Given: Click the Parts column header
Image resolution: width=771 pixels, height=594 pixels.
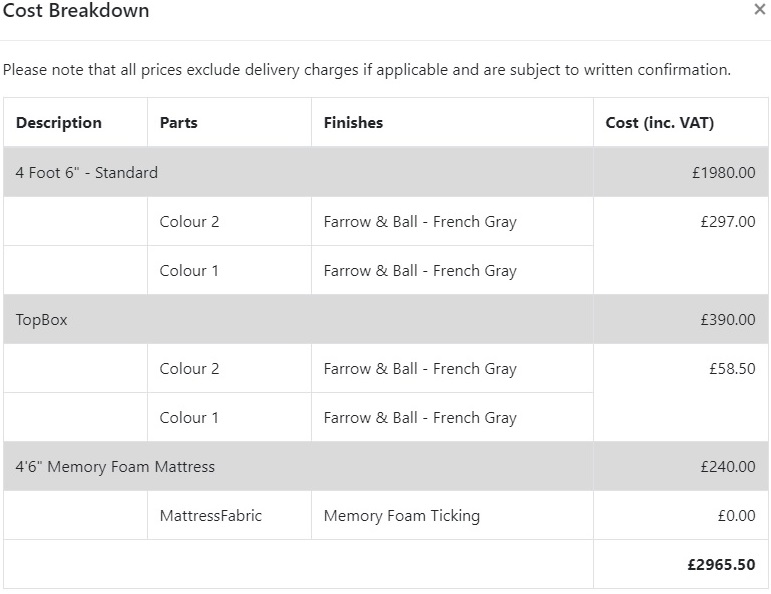Looking at the screenshot, I should [x=179, y=123].
